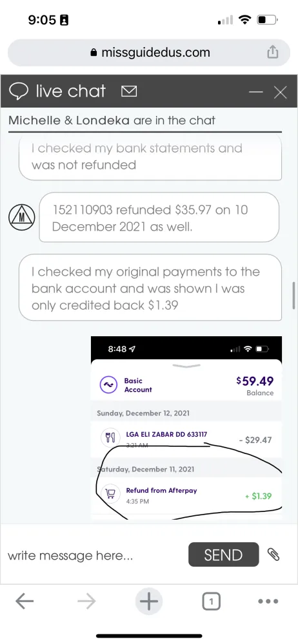
Task: Tap the missguidedus.com address bar
Action: [149, 53]
